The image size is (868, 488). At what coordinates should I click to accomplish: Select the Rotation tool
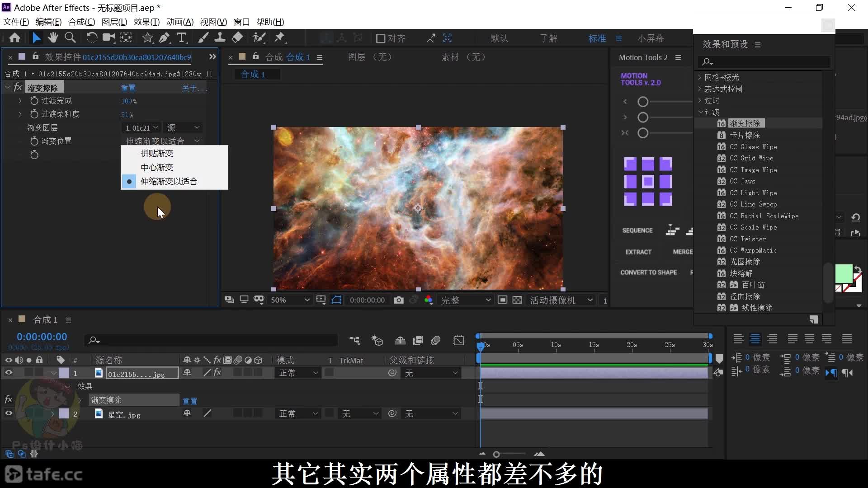(x=91, y=38)
